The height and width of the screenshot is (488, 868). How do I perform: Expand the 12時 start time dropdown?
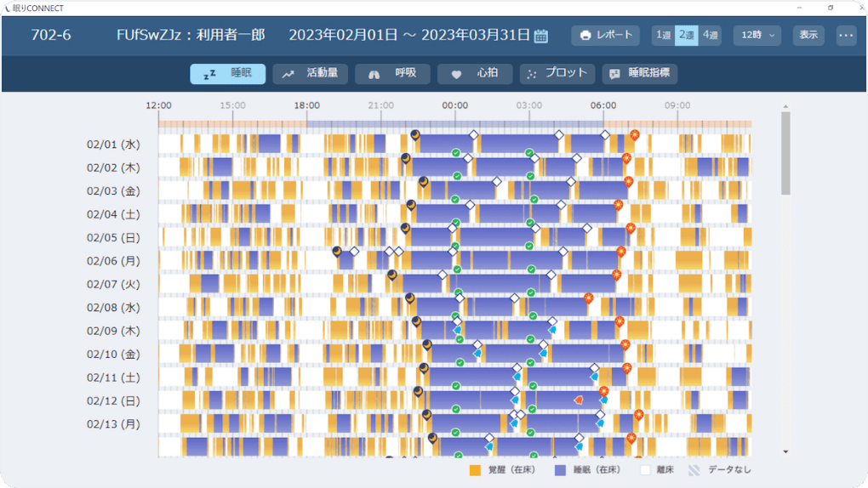[x=757, y=36]
